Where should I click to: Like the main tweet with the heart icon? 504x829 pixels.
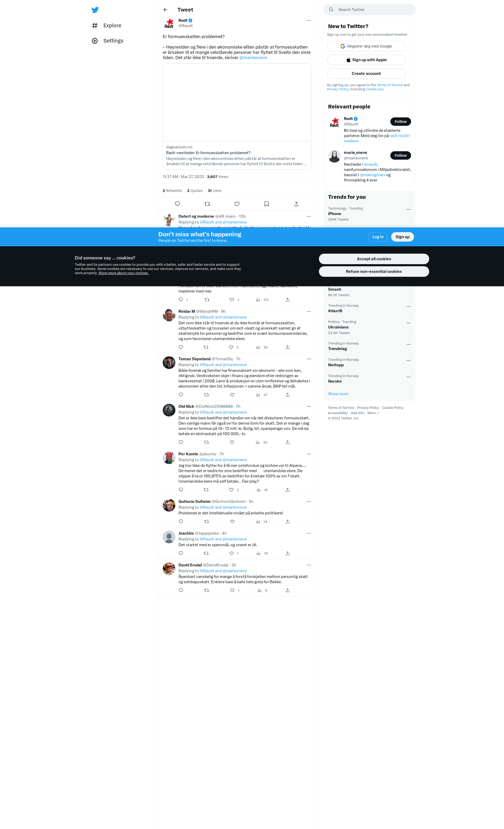(237, 204)
